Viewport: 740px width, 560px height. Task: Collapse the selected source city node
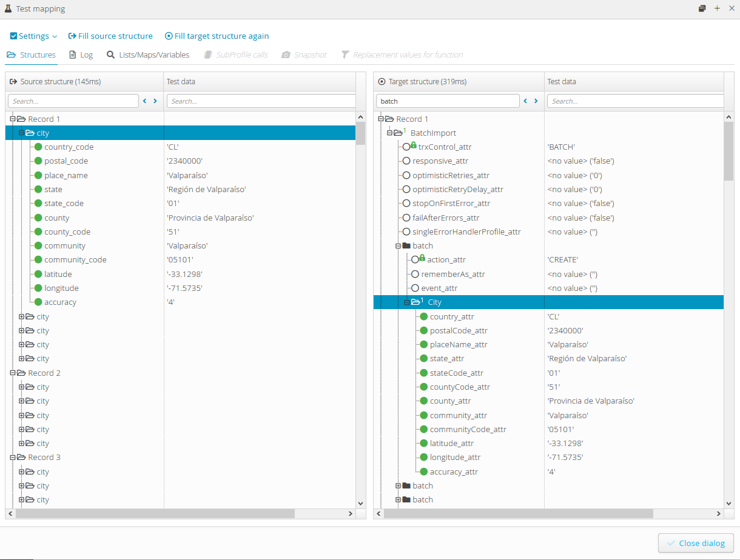[21, 133]
